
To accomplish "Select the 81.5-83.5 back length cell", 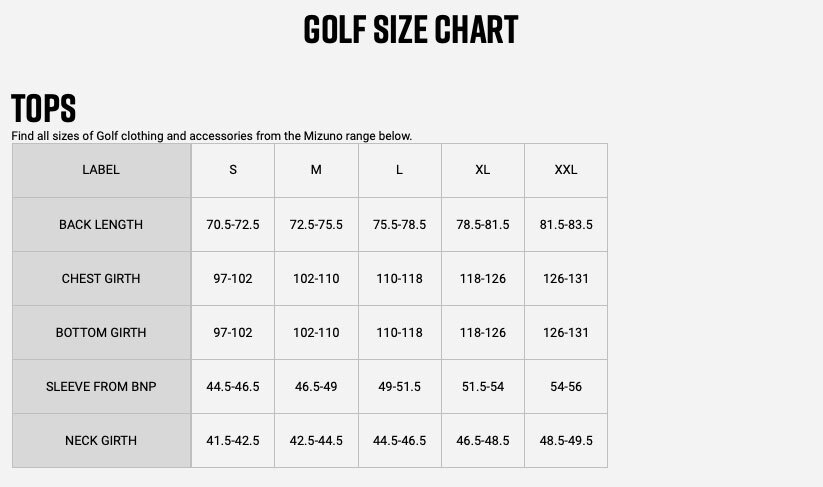I will (x=566, y=224).
